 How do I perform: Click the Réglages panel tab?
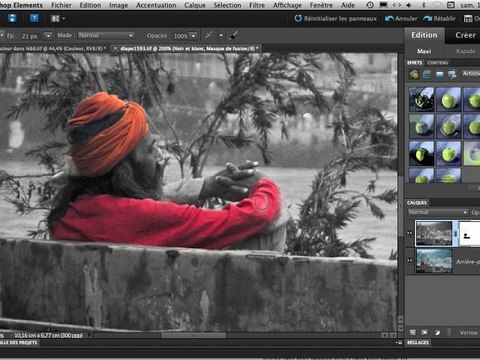click(x=418, y=342)
